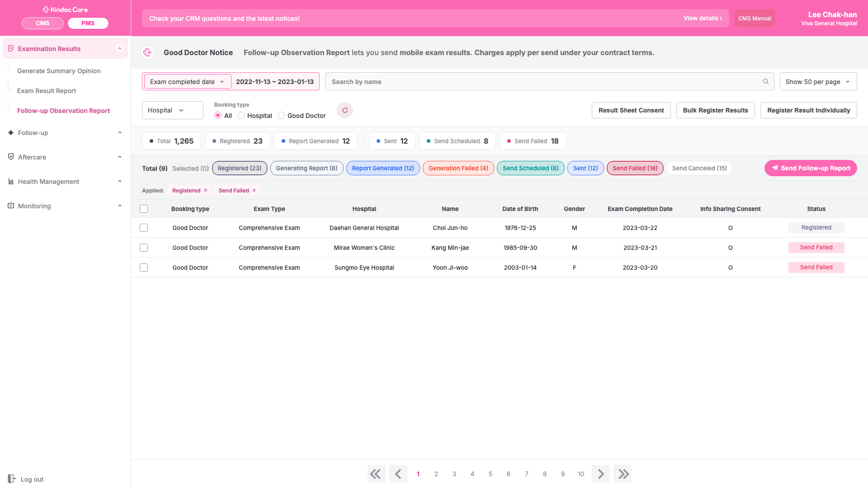Go to page 5 of results
This screenshot has width=868, height=488.
[x=491, y=474]
